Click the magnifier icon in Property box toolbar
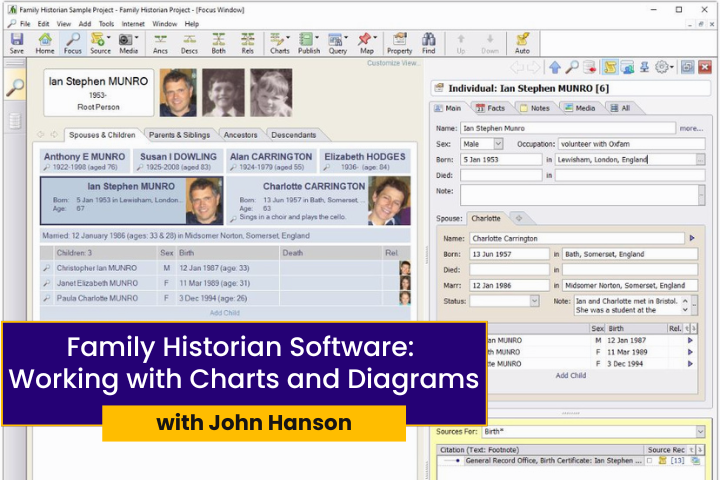The width and height of the screenshot is (720, 480). tap(572, 68)
